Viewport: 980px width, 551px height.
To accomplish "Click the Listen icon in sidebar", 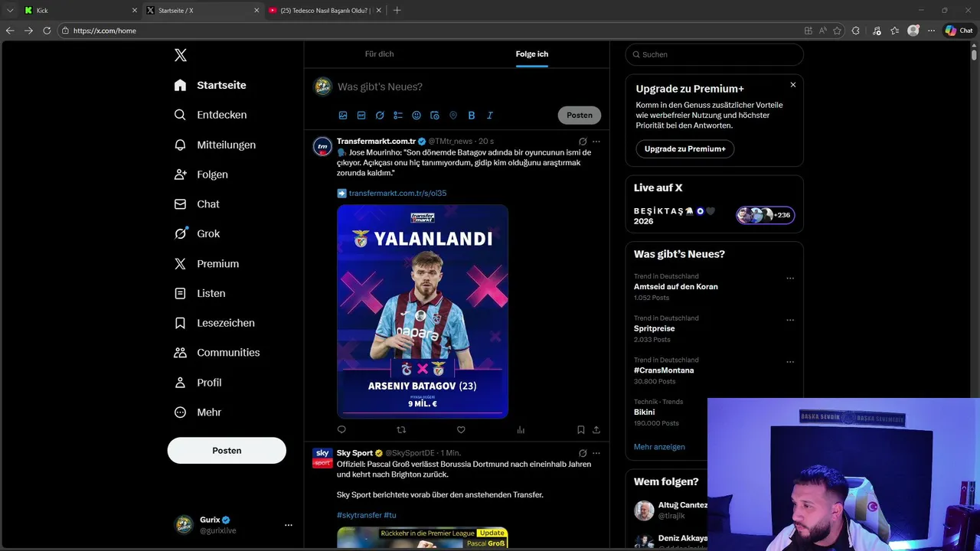I will tap(180, 293).
